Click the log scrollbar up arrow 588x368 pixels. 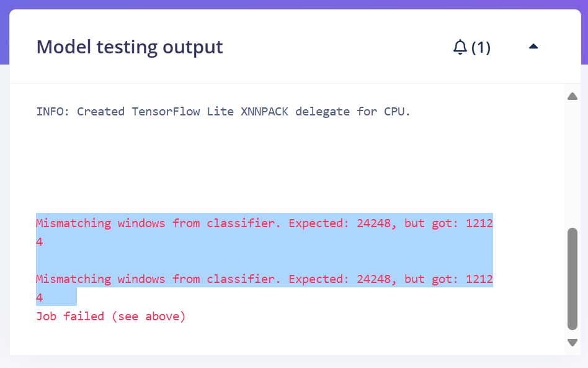pyautogui.click(x=572, y=96)
